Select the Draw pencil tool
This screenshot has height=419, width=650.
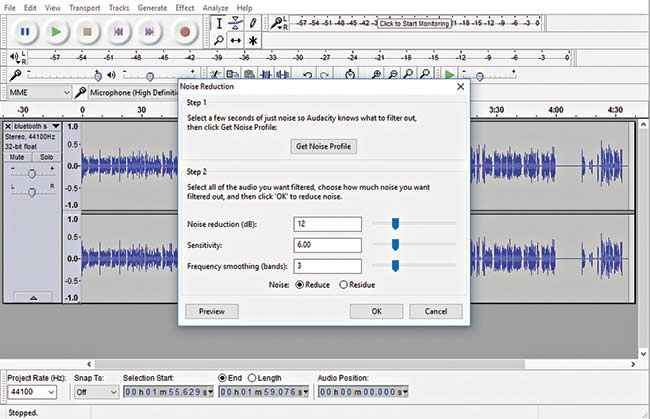[253, 23]
